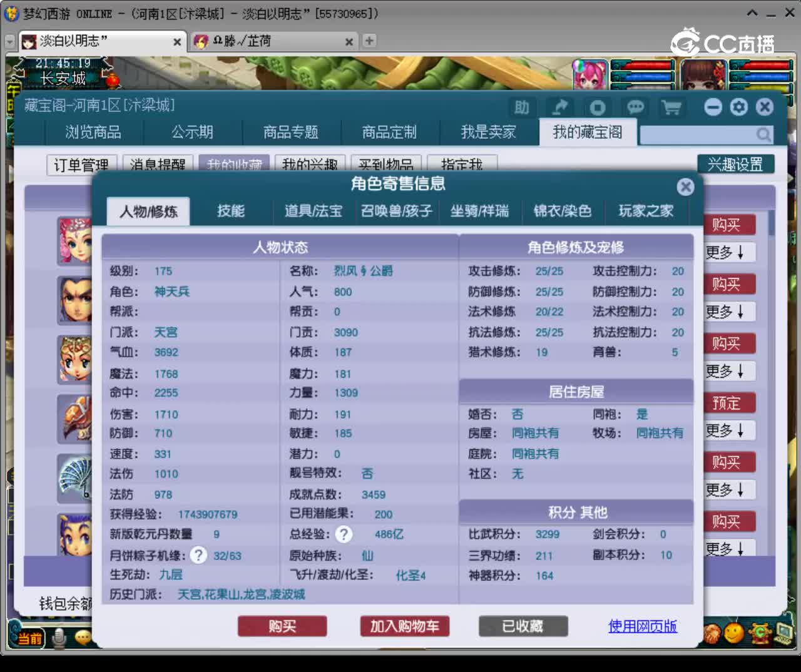
Task: Click the chevron up arrow in the title bar
Action: [753, 13]
